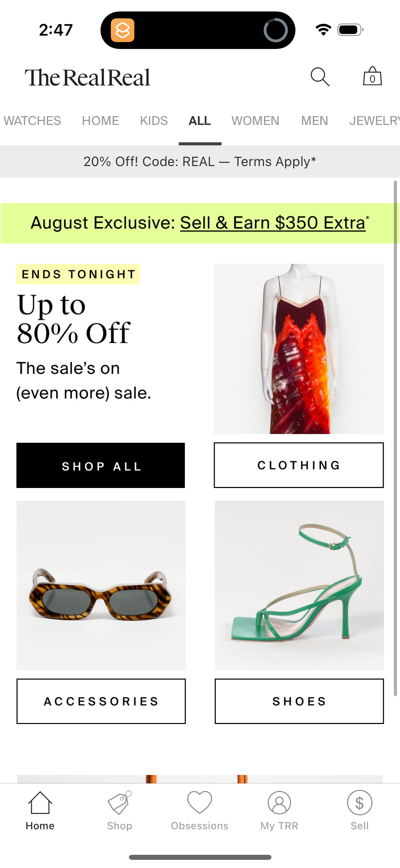Tap the SHOP ALL button

(100, 465)
